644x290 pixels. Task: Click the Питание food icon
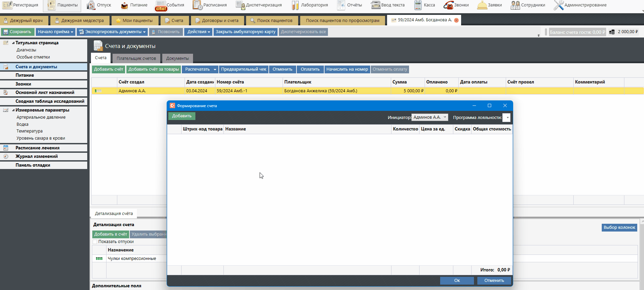(125, 5)
